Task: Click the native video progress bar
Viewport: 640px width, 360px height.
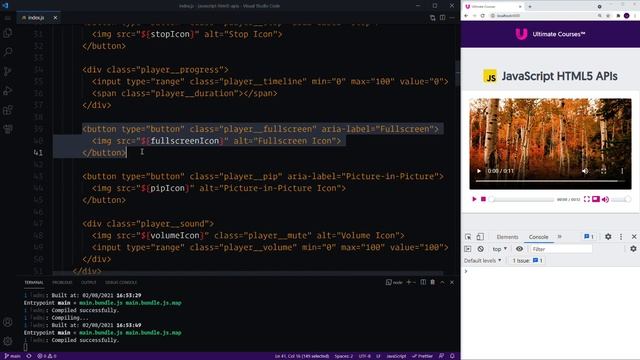Action: click(x=550, y=180)
